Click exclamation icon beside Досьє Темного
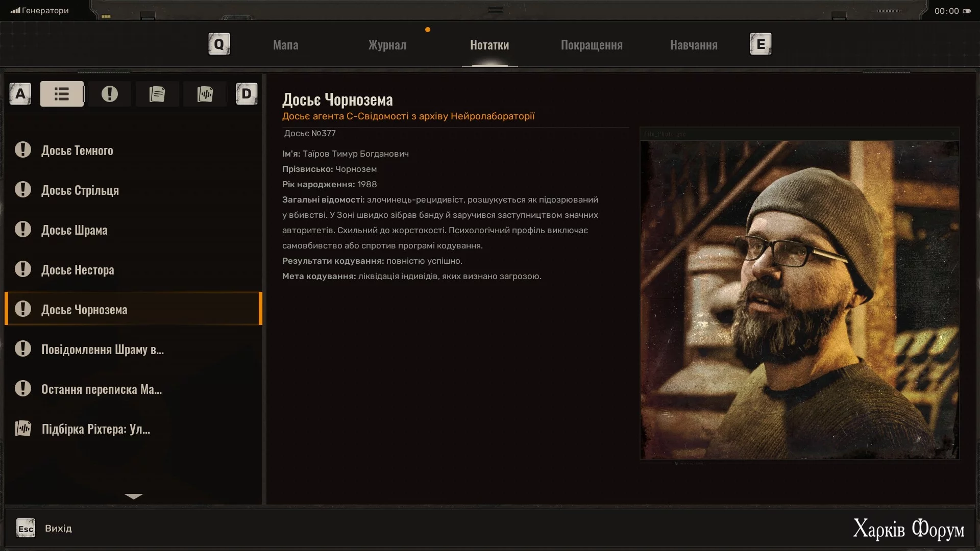980x551 pixels. pos(23,149)
